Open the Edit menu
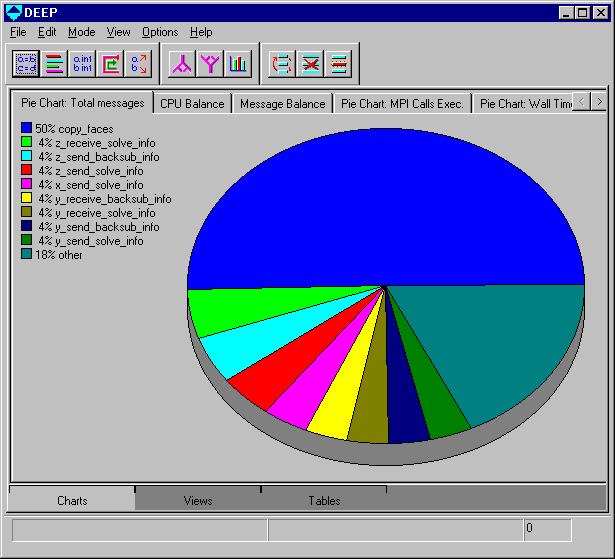 point(47,32)
